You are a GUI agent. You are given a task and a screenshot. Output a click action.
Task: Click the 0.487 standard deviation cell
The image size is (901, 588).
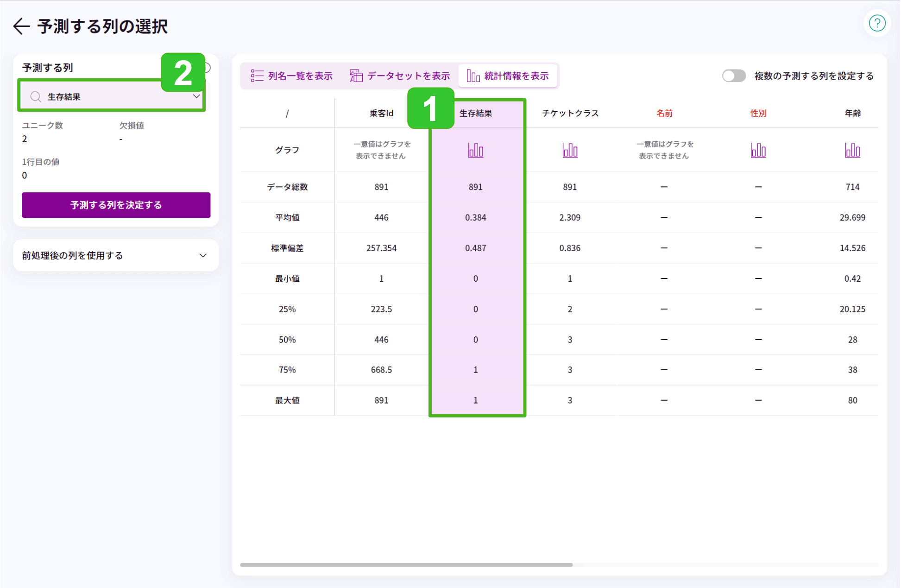click(x=475, y=248)
